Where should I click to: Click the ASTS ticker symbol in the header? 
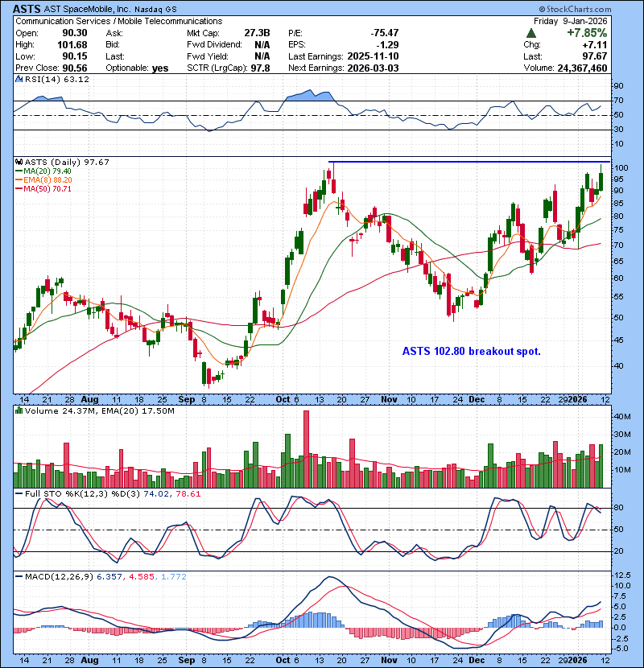27,9
